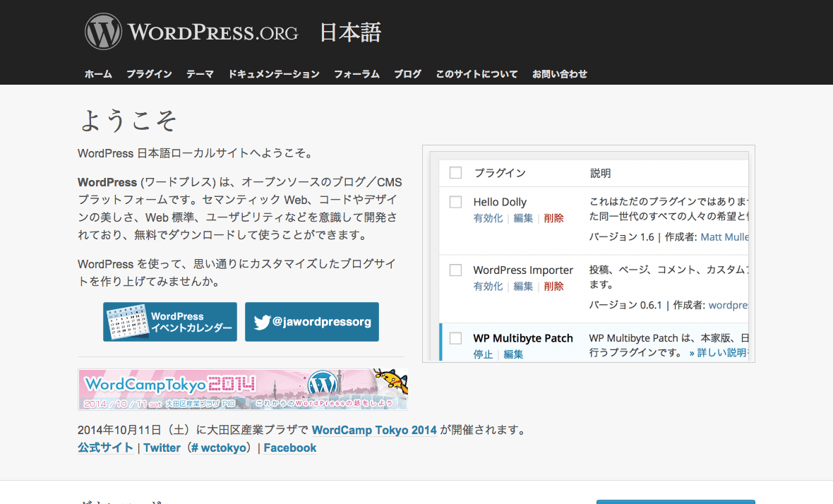
Task: Open ドキュメンテーション in navigation
Action: click(274, 74)
